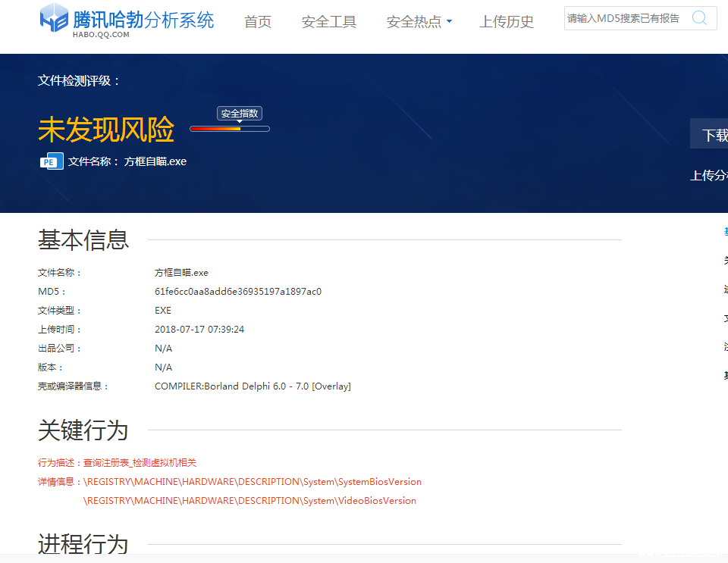Image resolution: width=728 pixels, height=563 pixels.
Task: Select the 基本信息 section heading
Action: click(83, 239)
